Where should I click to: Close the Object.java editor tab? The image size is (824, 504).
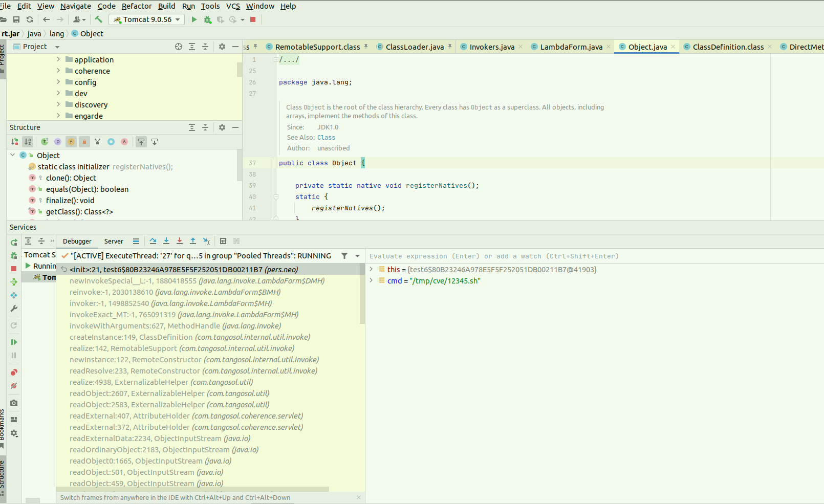click(x=673, y=47)
